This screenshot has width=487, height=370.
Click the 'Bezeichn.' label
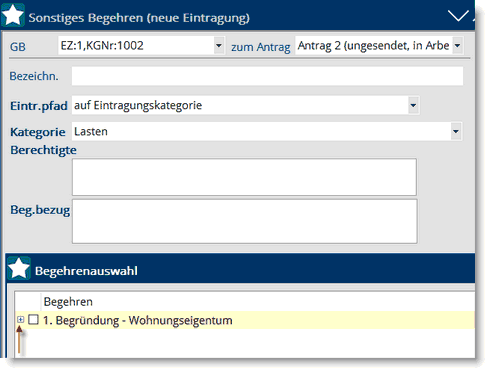[x=34, y=76]
